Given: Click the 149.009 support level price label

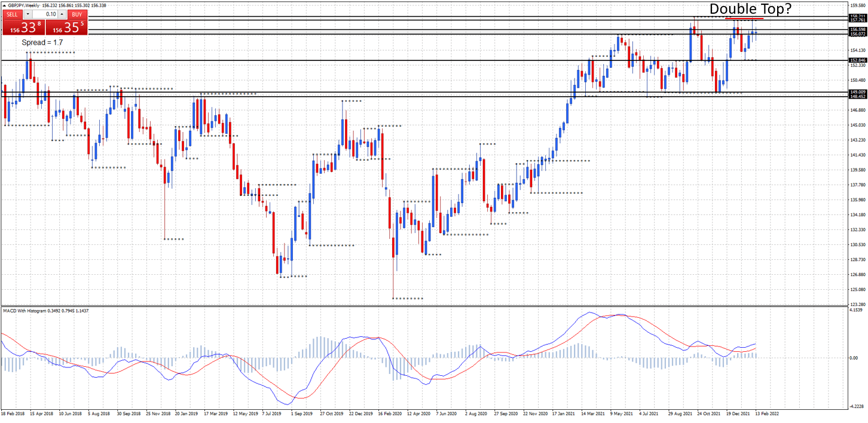Looking at the screenshot, I should pos(857,91).
